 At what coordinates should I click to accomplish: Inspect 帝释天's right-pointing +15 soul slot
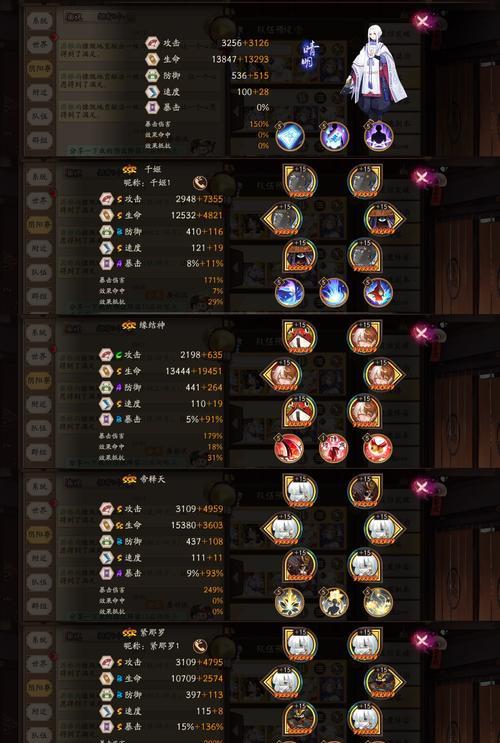tap(384, 528)
